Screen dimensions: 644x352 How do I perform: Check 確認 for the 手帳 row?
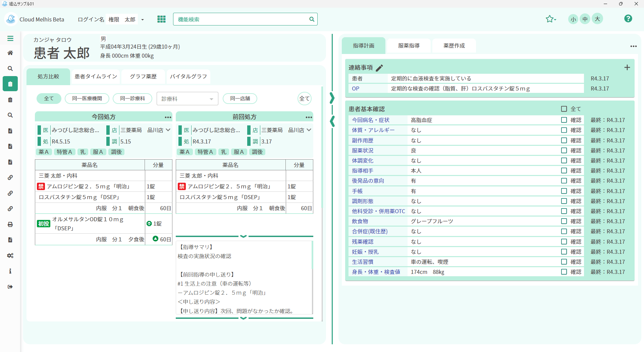click(x=564, y=191)
